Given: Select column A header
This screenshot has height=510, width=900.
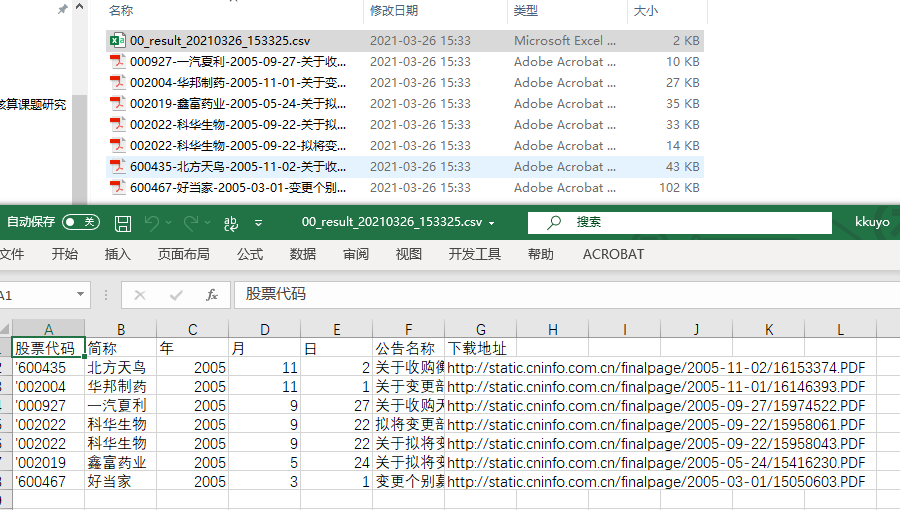Looking at the screenshot, I should pos(48,329).
